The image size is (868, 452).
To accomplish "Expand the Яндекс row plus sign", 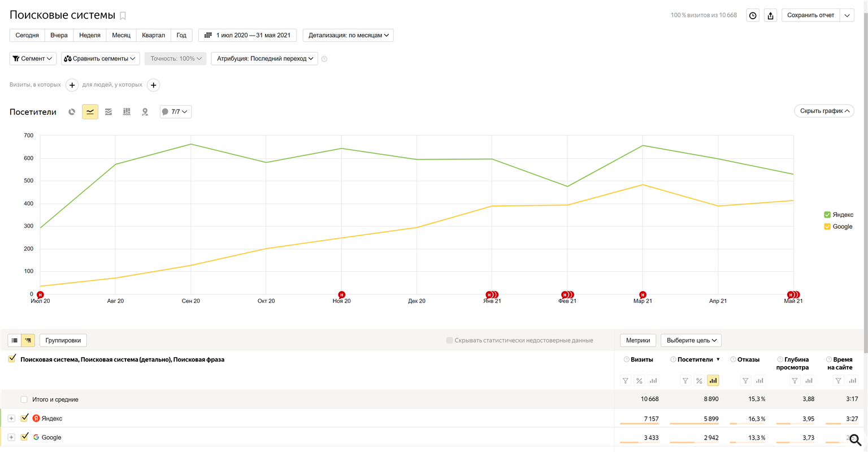I will 11,419.
